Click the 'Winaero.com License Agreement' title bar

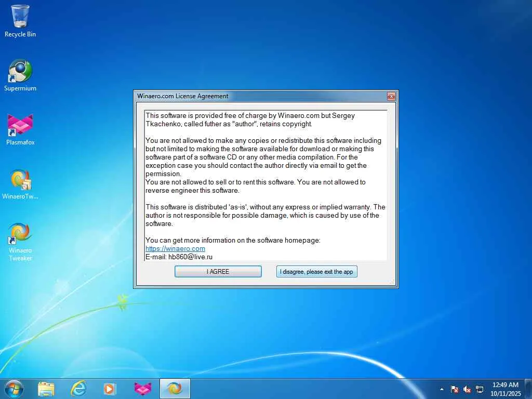click(x=261, y=96)
